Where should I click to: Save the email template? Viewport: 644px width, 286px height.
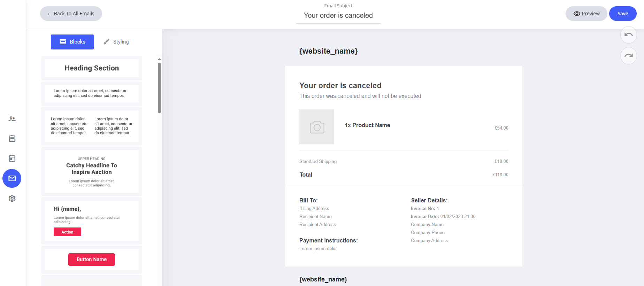point(622,14)
